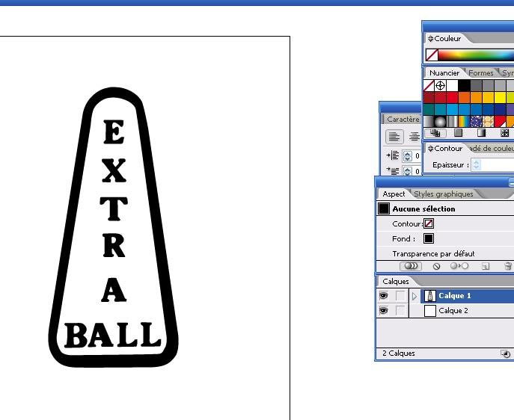The width and height of the screenshot is (514, 420).
Task: Cycle the Contour panel display with its double-arrow
Action: coord(430,148)
